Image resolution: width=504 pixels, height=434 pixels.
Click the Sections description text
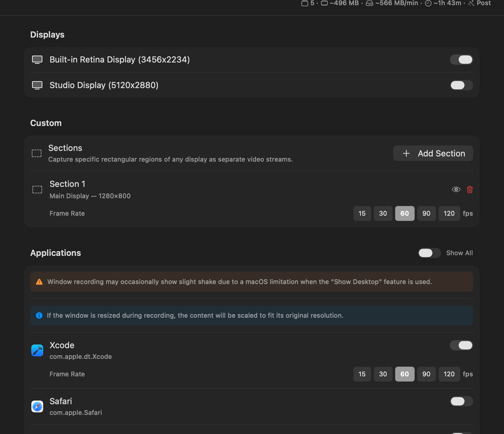click(170, 159)
